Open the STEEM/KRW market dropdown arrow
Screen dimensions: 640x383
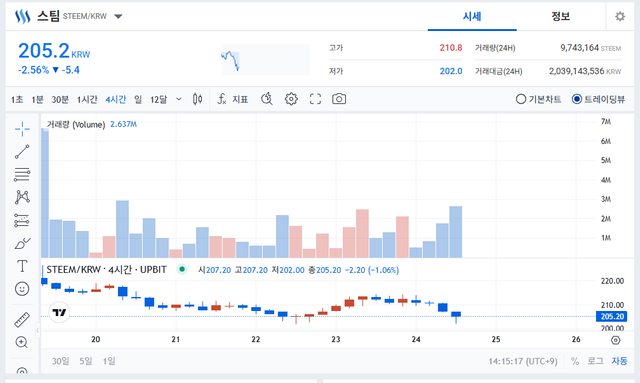tap(118, 17)
